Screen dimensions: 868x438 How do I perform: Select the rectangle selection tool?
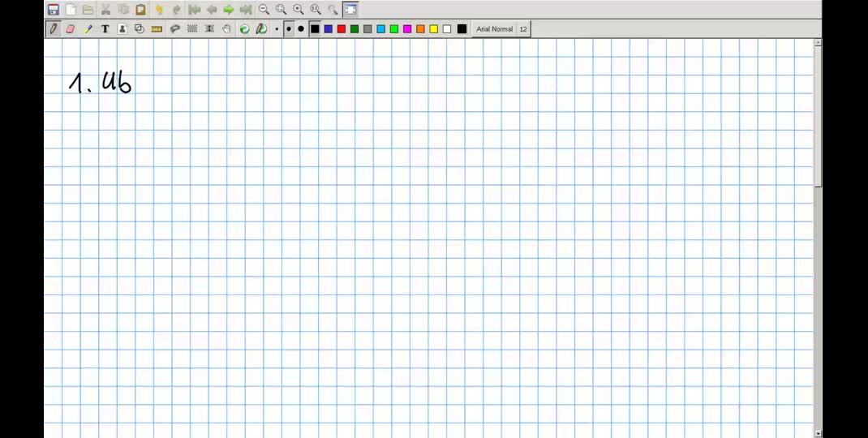coord(192,28)
